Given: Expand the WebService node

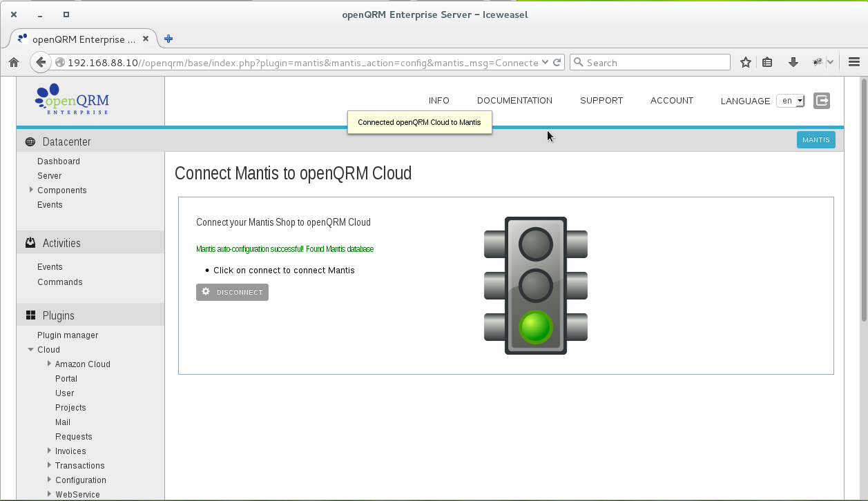Looking at the screenshot, I should tap(49, 494).
